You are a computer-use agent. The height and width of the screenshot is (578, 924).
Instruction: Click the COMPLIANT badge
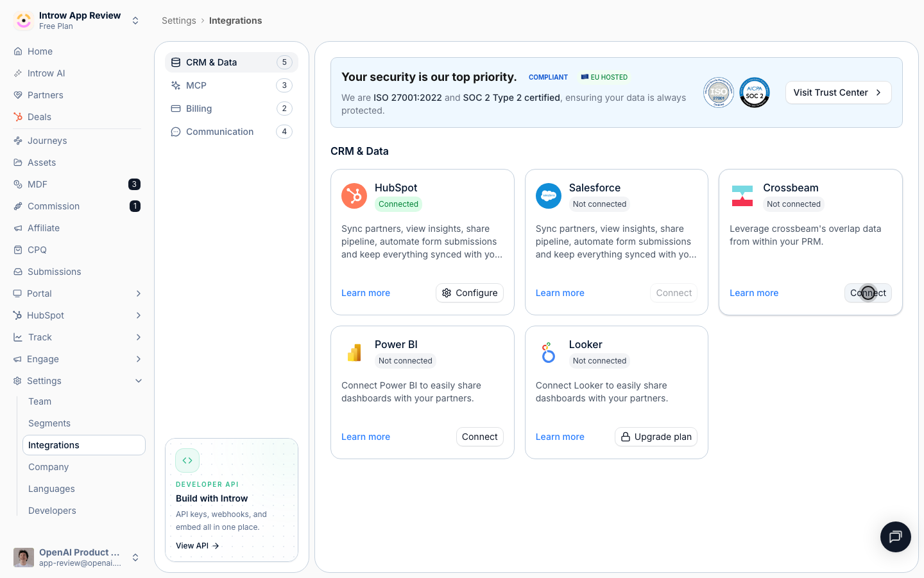[x=548, y=77]
